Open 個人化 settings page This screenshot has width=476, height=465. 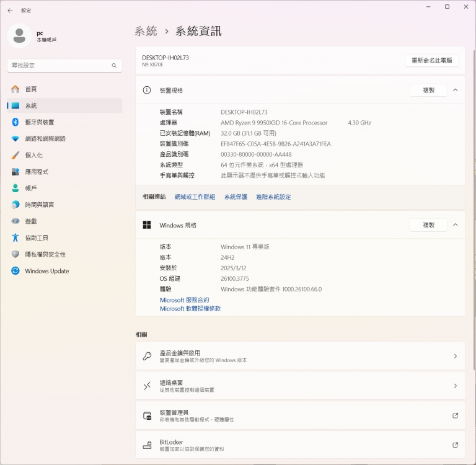[x=64, y=155]
